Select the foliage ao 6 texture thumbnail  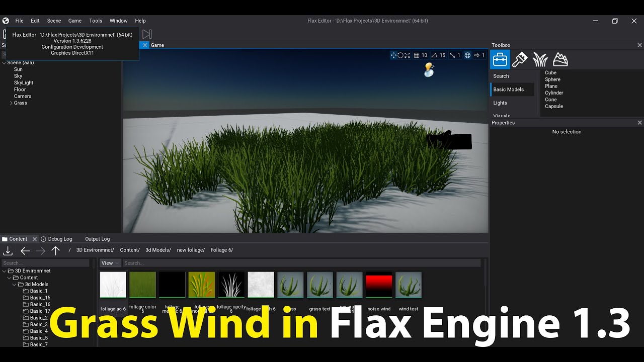point(113,285)
